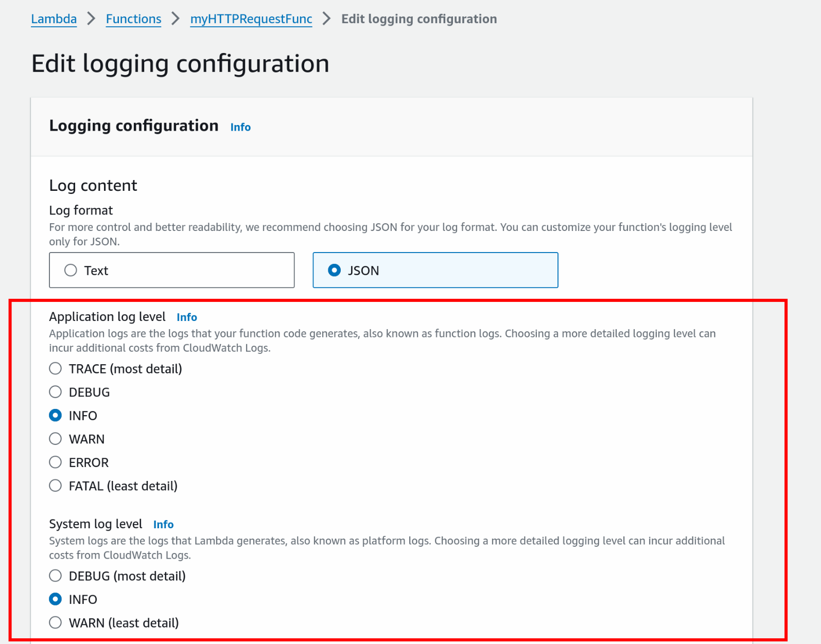The width and height of the screenshot is (821, 644).
Task: Select INFO under System log level
Action: [56, 599]
